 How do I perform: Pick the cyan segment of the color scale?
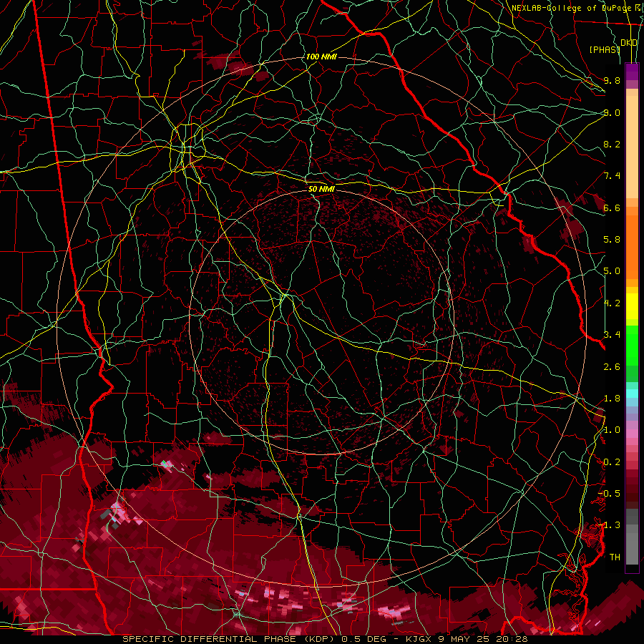tap(632, 394)
